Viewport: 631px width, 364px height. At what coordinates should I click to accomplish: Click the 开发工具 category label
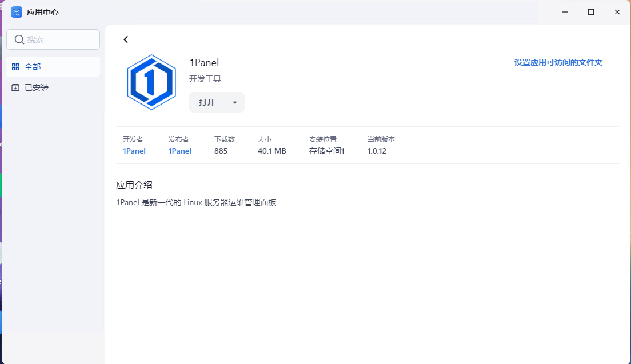(205, 79)
